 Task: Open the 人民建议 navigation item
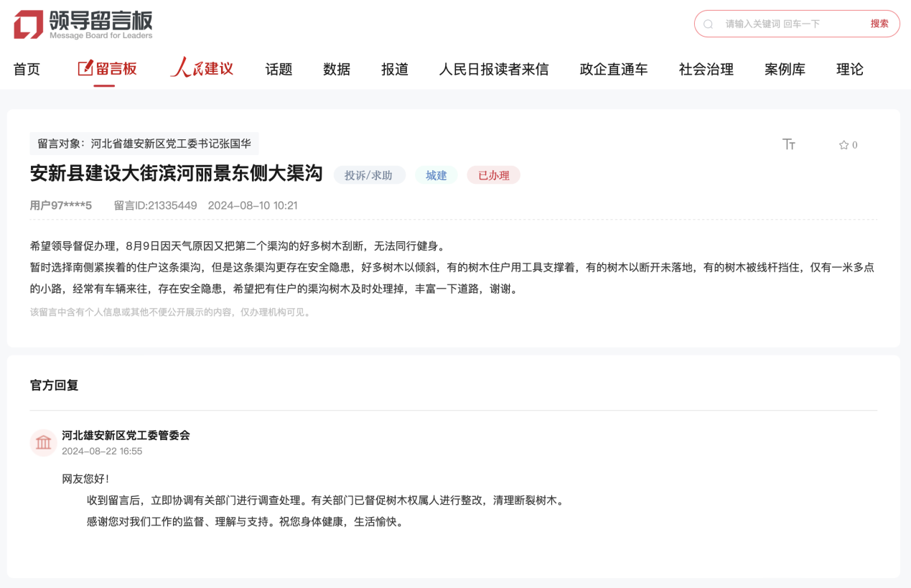pyautogui.click(x=202, y=69)
